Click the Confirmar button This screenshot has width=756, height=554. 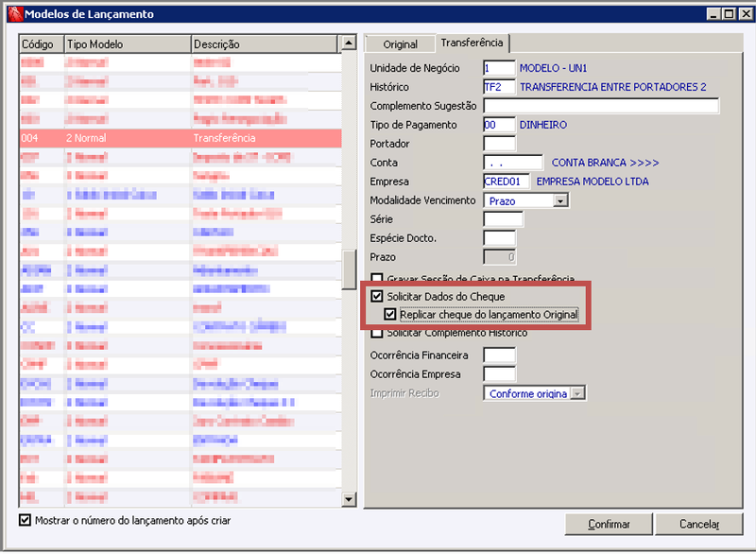(609, 524)
